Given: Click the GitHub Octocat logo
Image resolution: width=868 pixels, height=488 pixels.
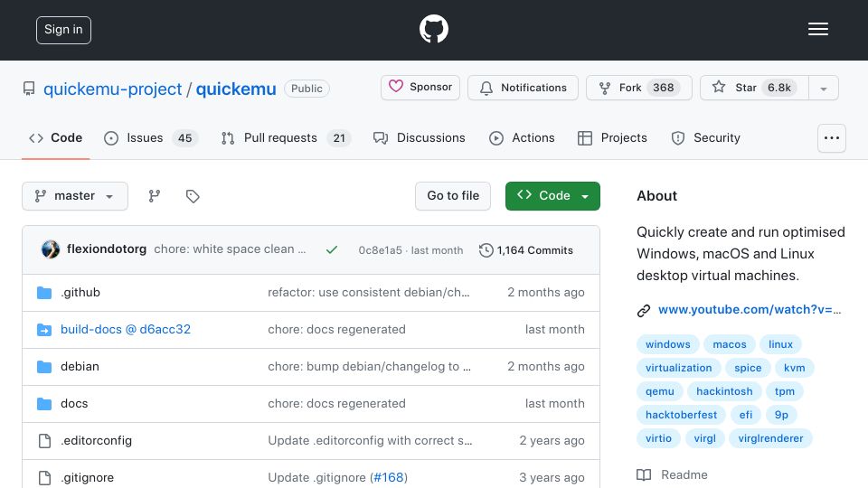Looking at the screenshot, I should [433, 29].
